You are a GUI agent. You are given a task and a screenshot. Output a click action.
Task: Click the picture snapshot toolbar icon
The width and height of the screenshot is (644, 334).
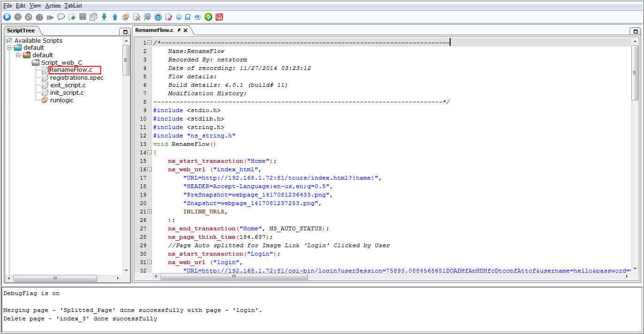pos(197,17)
